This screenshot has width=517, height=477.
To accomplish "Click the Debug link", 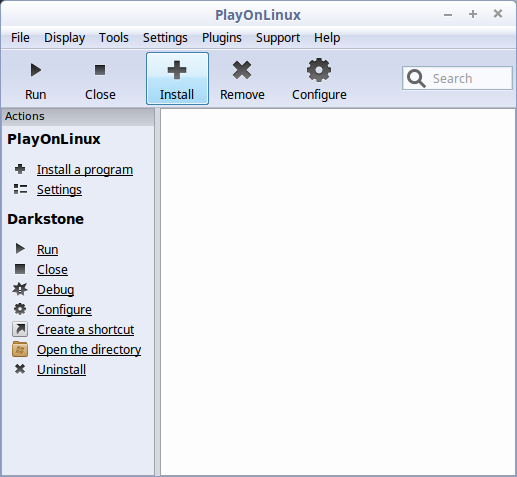I will [56, 290].
